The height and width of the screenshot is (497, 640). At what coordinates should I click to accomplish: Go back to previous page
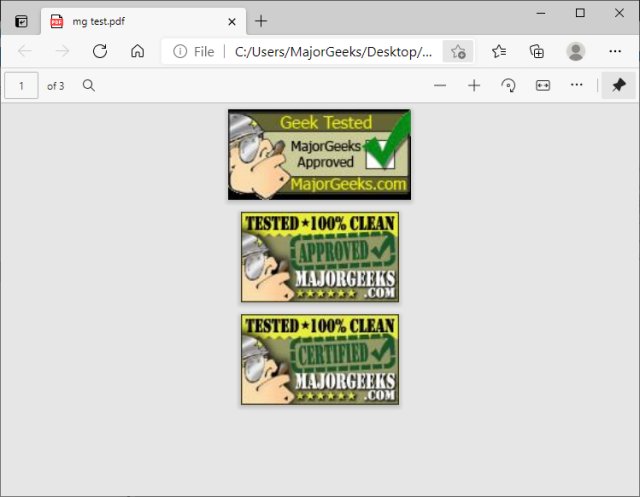click(25, 51)
